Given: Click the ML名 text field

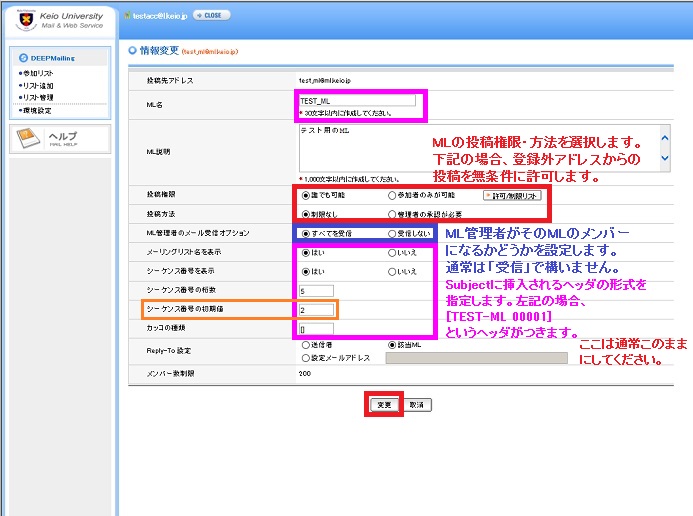Looking at the screenshot, I should click(356, 100).
